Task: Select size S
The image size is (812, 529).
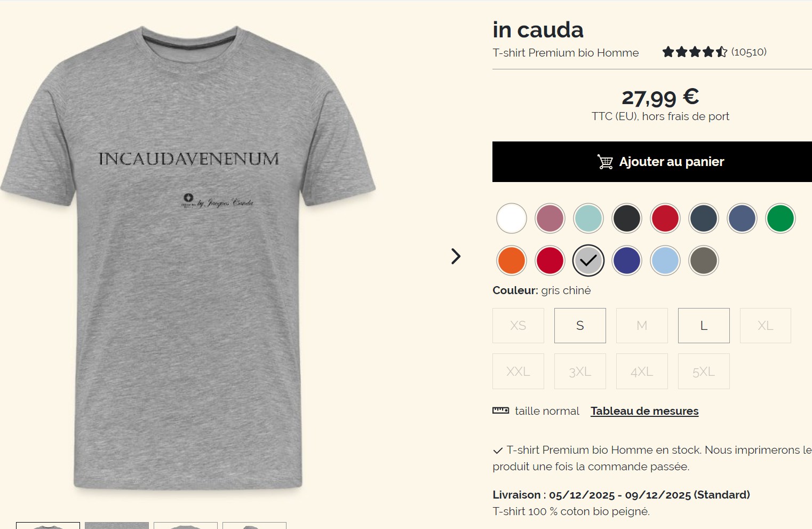Action: 580,326
